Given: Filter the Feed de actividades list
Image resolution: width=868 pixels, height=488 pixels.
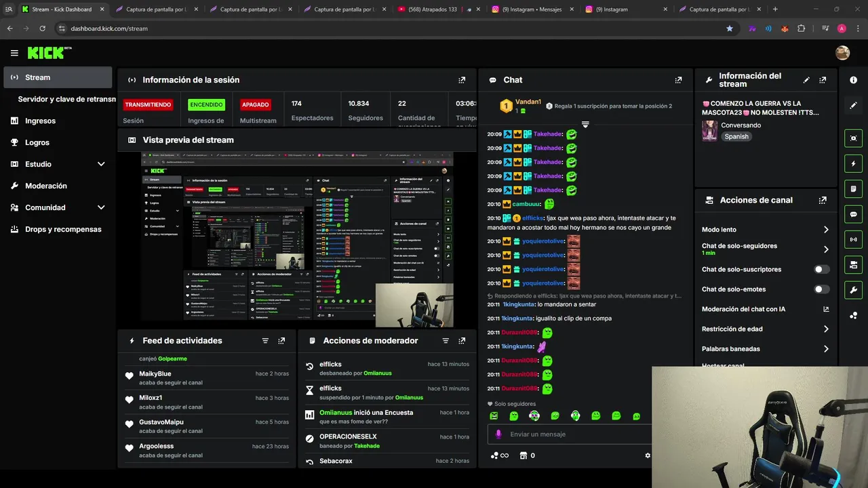Looking at the screenshot, I should pos(265,341).
